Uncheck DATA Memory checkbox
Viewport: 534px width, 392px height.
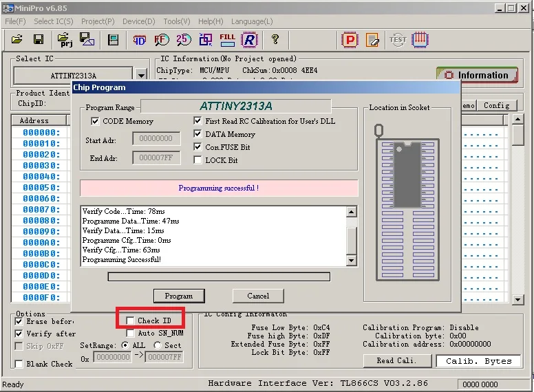pos(197,133)
